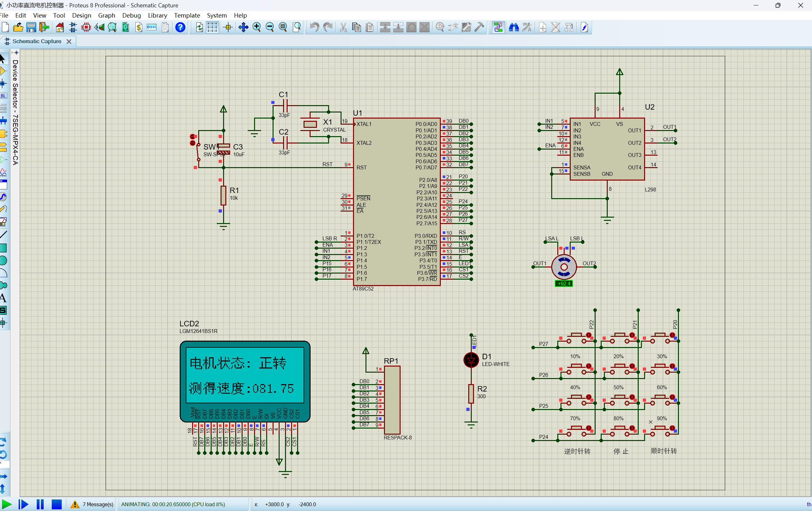Image resolution: width=812 pixels, height=511 pixels.
Task: Pause the running simulation
Action: click(x=40, y=504)
